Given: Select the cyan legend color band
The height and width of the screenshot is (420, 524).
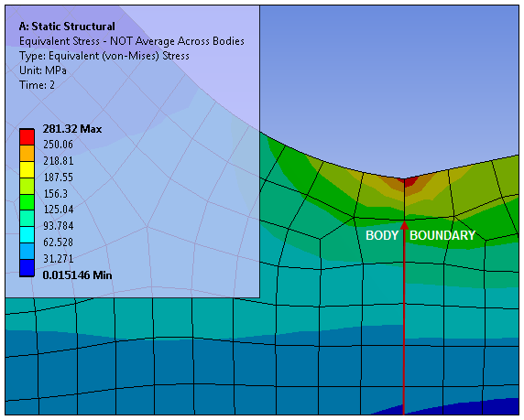Looking at the screenshot, I should point(27,235).
